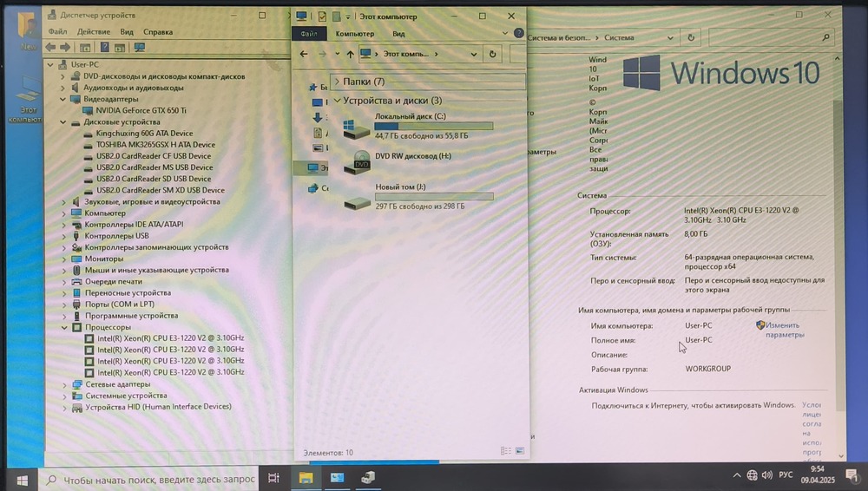Image resolution: width=868 pixels, height=491 pixels.
Task: Click the blue Help icon in Device Manager toolbar
Action: coord(105,47)
